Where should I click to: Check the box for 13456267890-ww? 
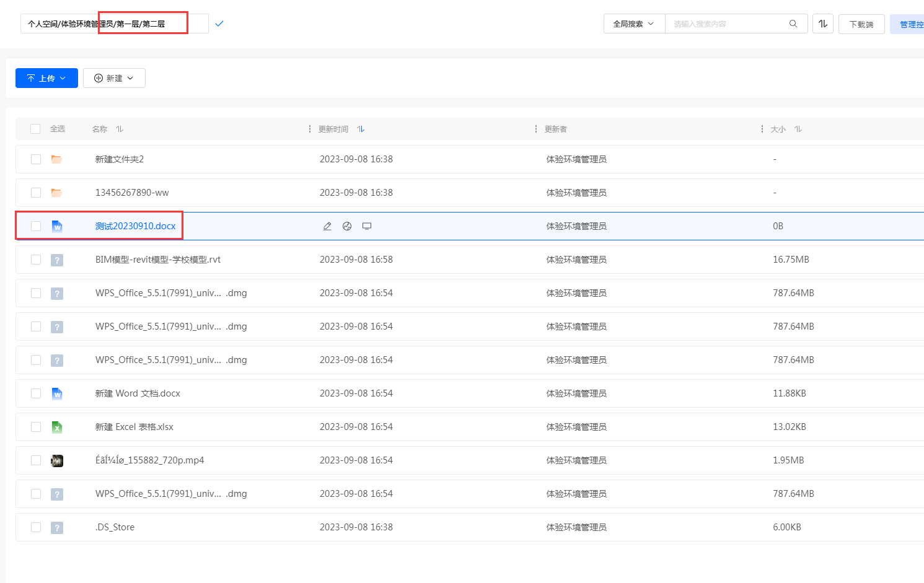coord(36,193)
